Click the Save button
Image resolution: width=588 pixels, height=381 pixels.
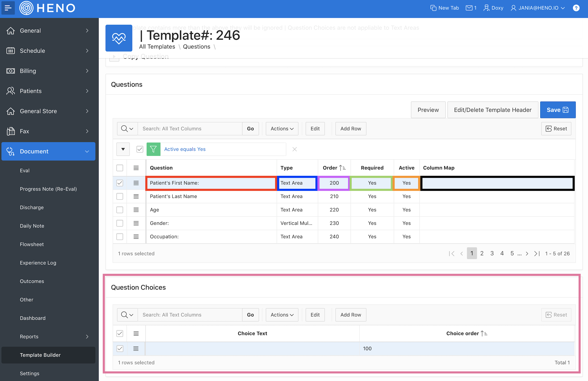pyautogui.click(x=557, y=110)
